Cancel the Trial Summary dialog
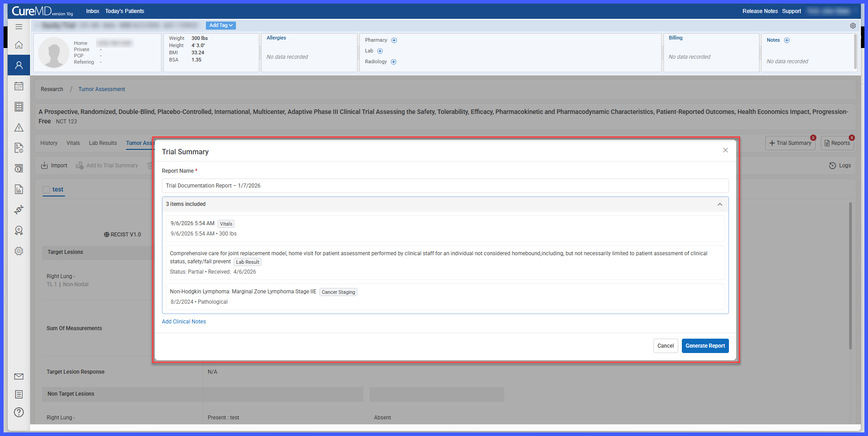This screenshot has height=436, width=868. click(666, 346)
